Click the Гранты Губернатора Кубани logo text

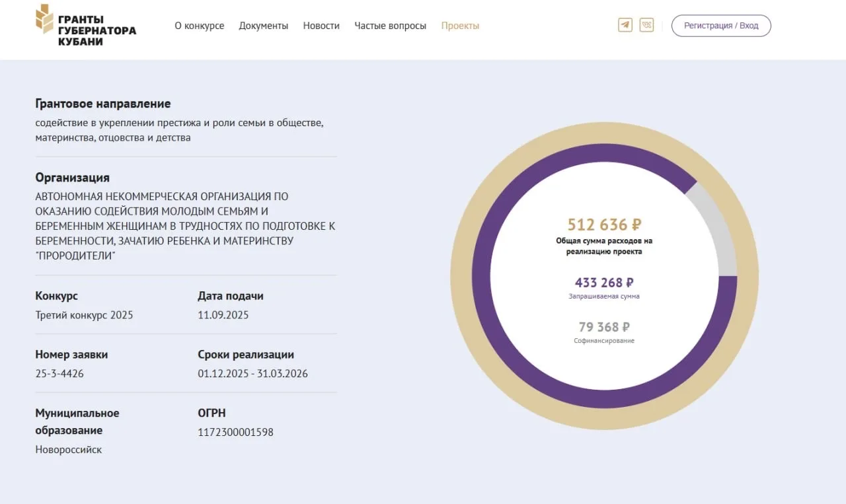point(96,30)
